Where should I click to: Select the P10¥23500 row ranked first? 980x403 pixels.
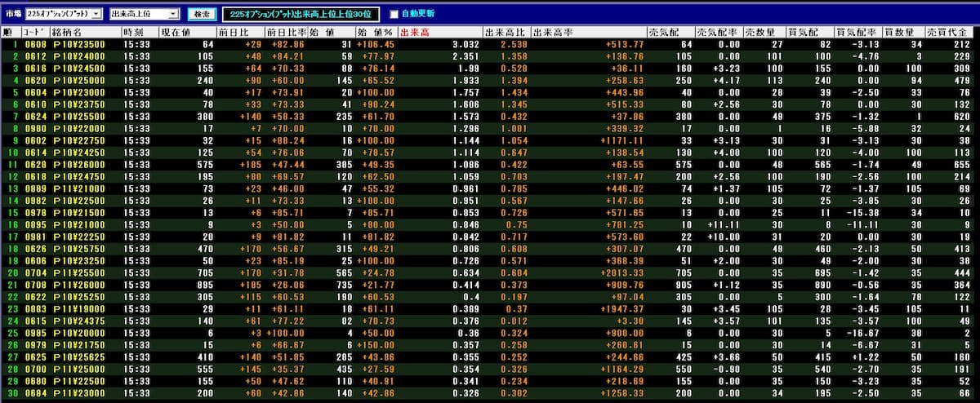(79, 44)
